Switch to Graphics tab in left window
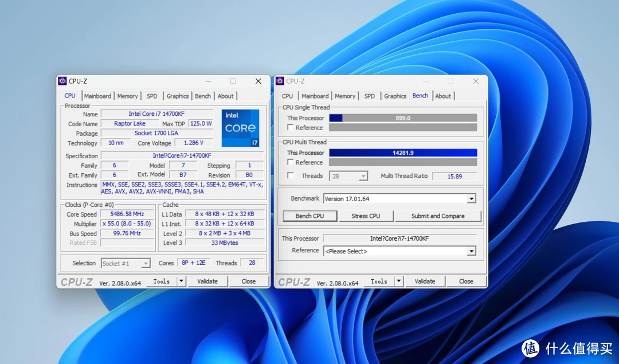This screenshot has height=364, width=619. (178, 96)
